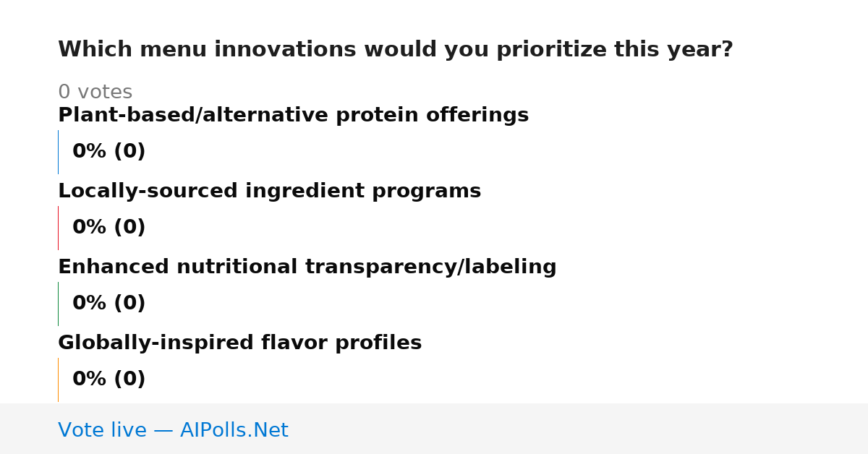
Task: Click the '0 votes' total count
Action: 95,93
